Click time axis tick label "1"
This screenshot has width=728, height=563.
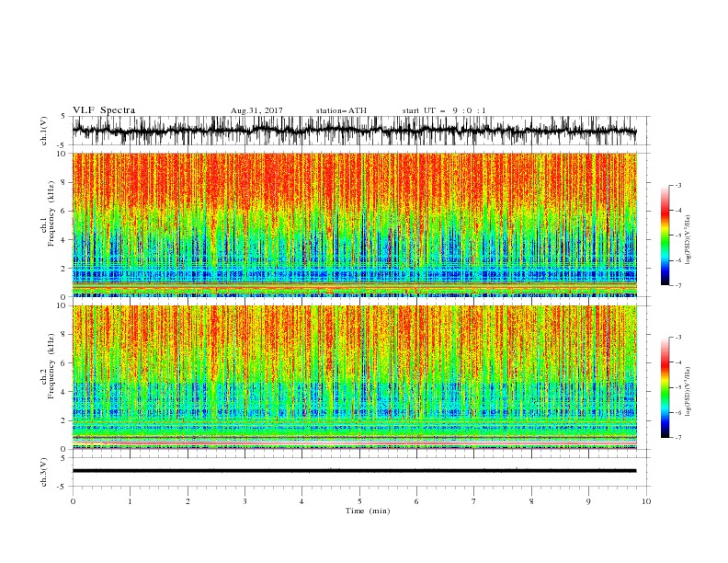coord(130,501)
